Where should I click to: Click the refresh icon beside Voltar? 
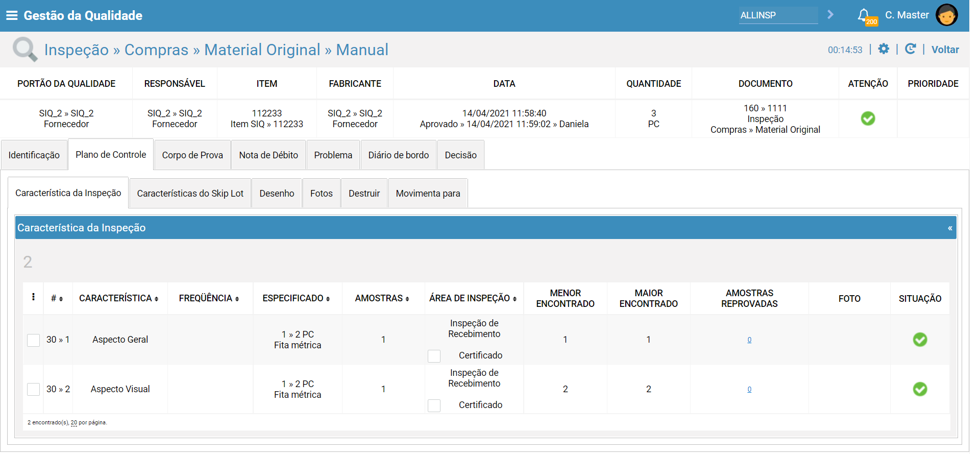pyautogui.click(x=910, y=49)
